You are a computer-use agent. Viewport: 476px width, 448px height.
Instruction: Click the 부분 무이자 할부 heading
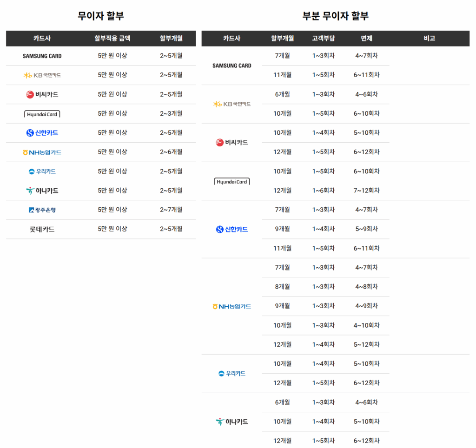(336, 16)
